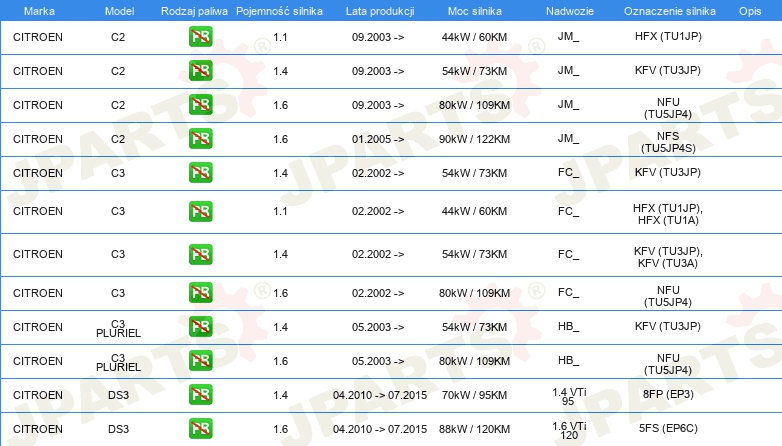
Task: Click the fuel icon in the C3 Pluriel 1.4 row
Action: click(x=200, y=327)
